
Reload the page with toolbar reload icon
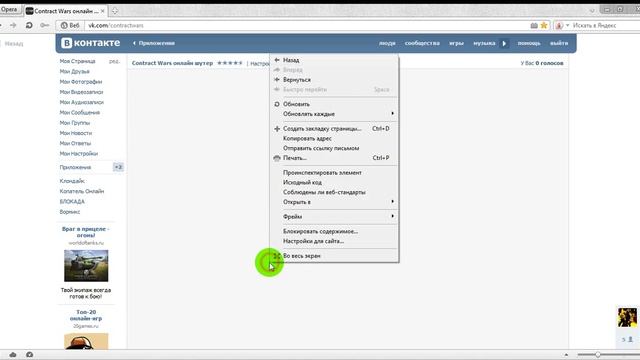(x=29, y=25)
